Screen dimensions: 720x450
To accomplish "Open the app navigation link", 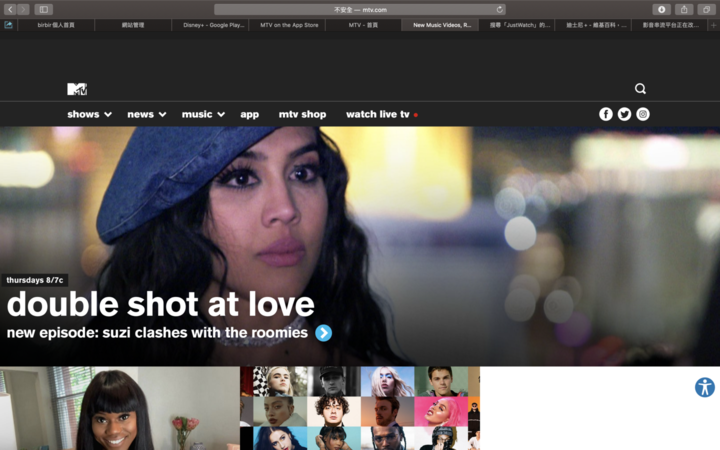I will pos(249,114).
